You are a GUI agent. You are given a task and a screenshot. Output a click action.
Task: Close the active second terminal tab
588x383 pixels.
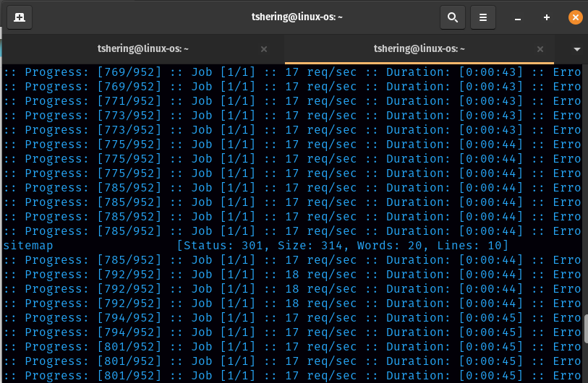540,49
